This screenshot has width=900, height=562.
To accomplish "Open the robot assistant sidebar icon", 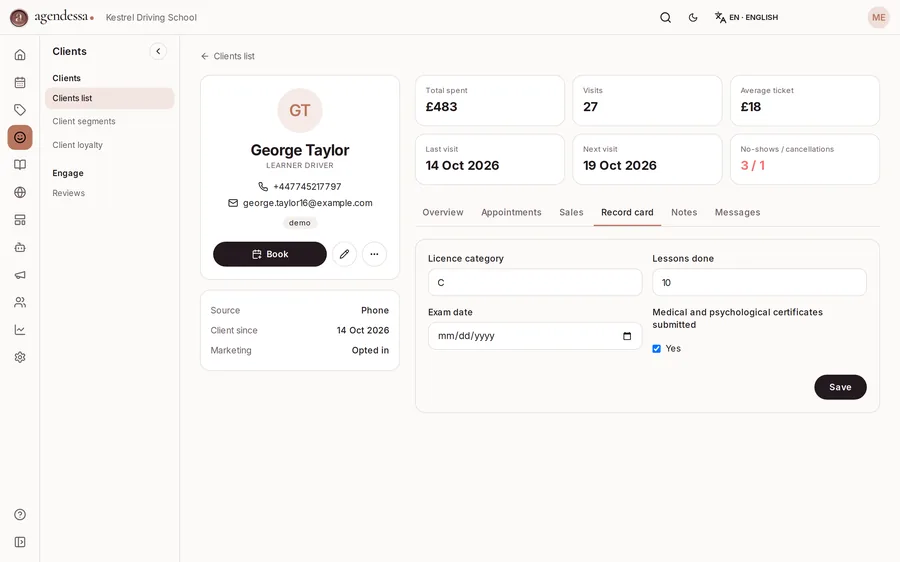I will click(20, 247).
